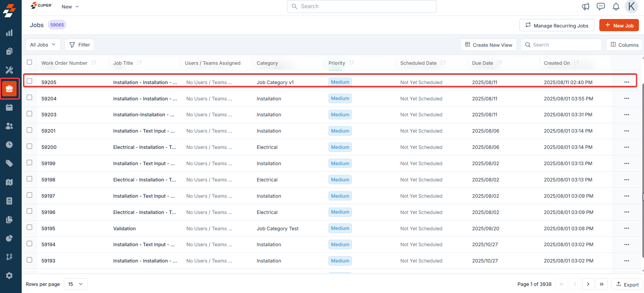Open the documents copy icon in sidebar
644x293 pixels.
[x=9, y=219]
